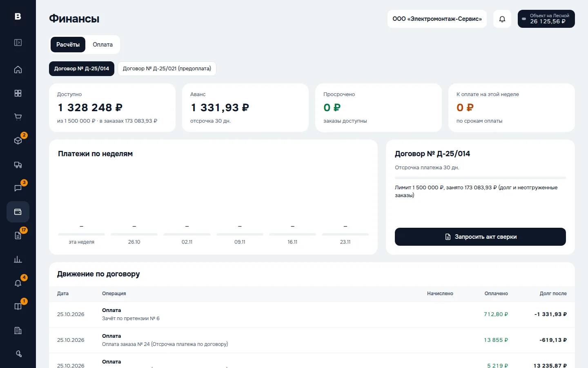Click the 09.11 week label
Screen dimensions: 588x368
240,242
